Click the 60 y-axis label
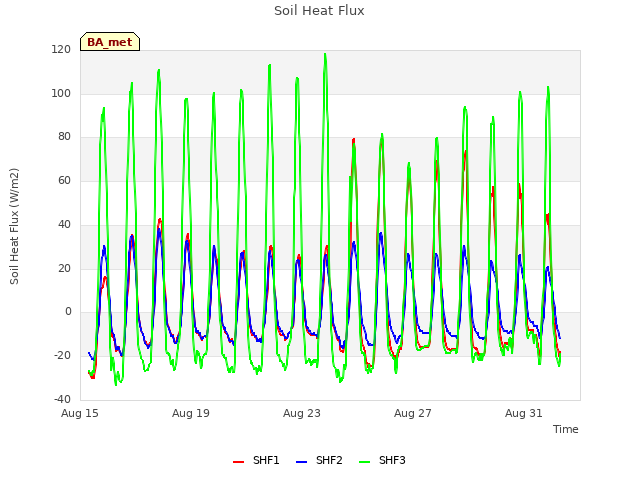The height and width of the screenshot is (480, 640). tap(64, 180)
